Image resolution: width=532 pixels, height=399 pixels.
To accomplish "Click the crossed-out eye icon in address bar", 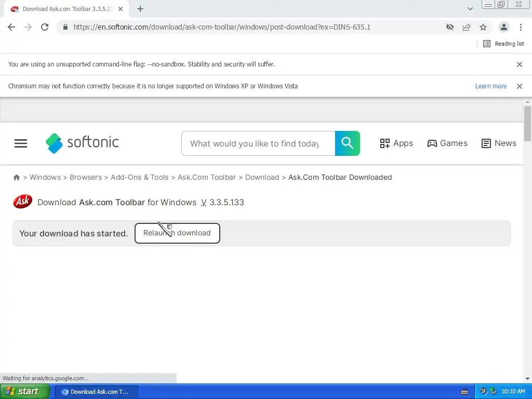I will point(450,27).
